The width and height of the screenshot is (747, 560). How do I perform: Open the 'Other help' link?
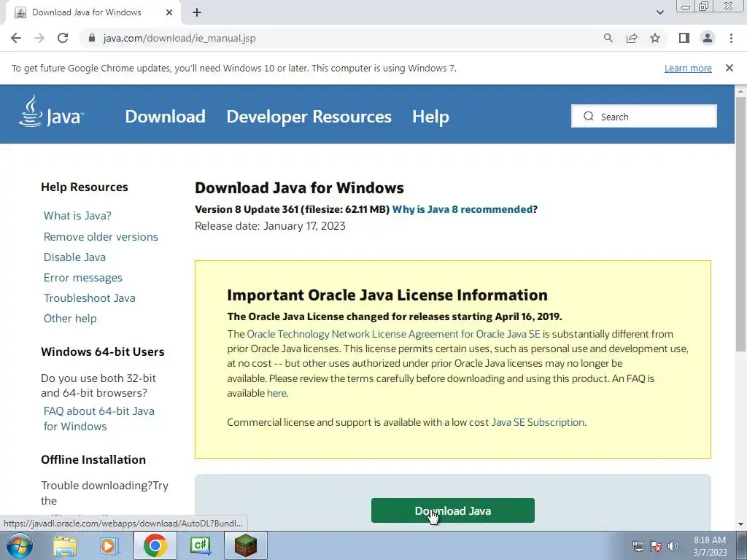click(70, 319)
